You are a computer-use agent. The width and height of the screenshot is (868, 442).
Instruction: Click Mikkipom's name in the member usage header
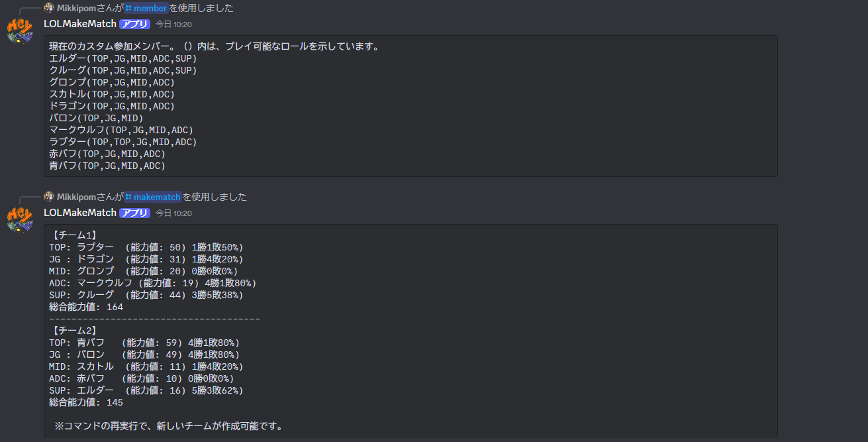75,8
